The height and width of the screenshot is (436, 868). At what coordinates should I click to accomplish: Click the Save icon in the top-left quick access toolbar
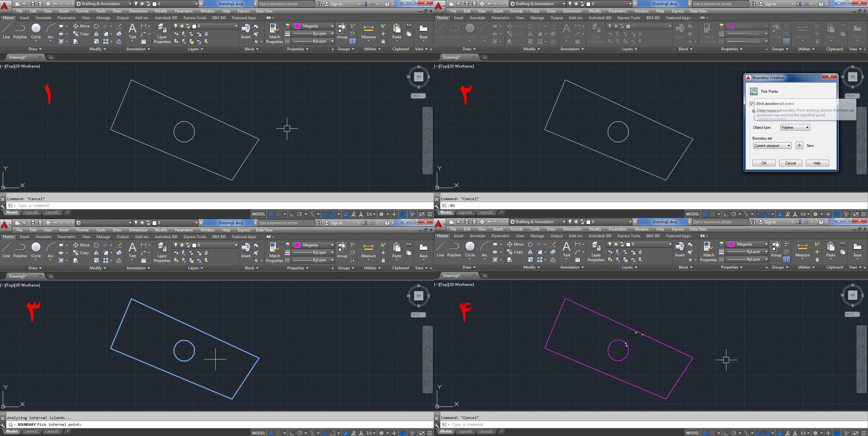(x=33, y=4)
